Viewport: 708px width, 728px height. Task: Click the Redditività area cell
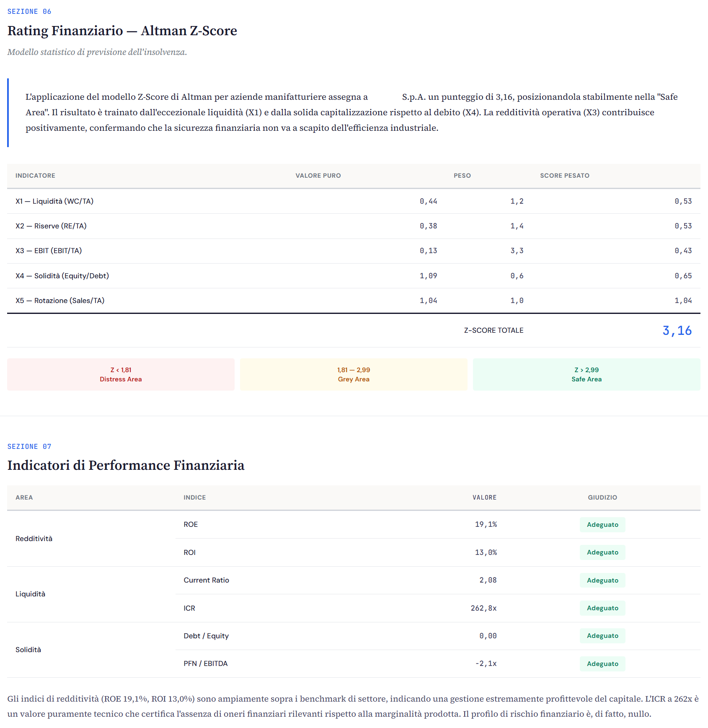pos(34,539)
